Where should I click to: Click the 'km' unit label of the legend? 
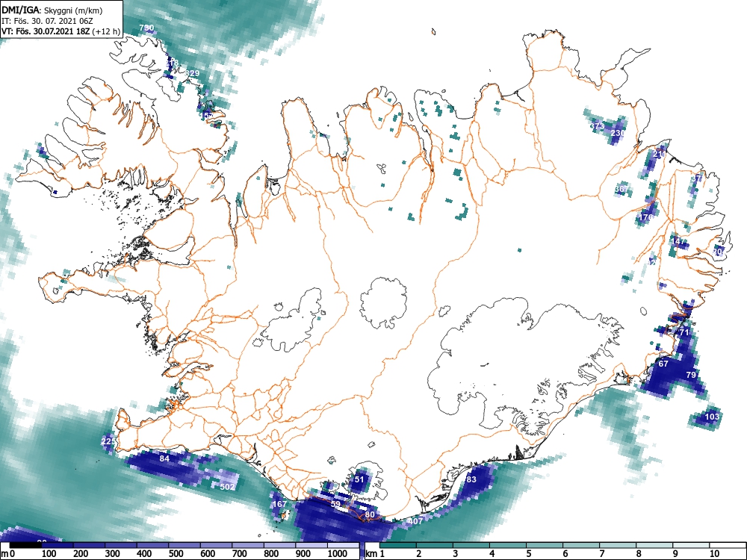371,554
